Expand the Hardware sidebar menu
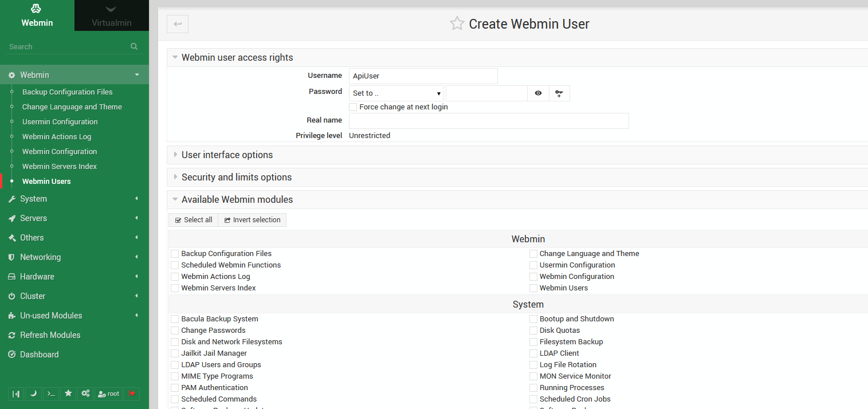Viewport: 868px width, 409px height. click(x=74, y=277)
